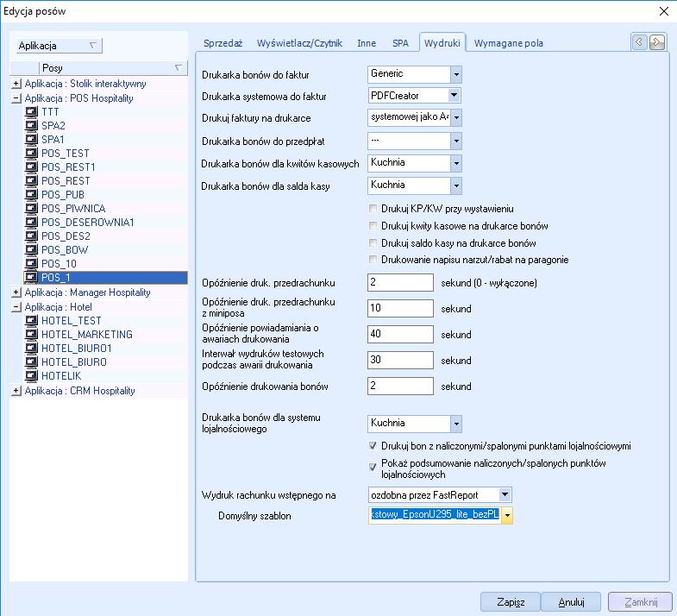
Task: Open Wydruk rachunku wstępnego na dropdown
Action: click(x=505, y=494)
